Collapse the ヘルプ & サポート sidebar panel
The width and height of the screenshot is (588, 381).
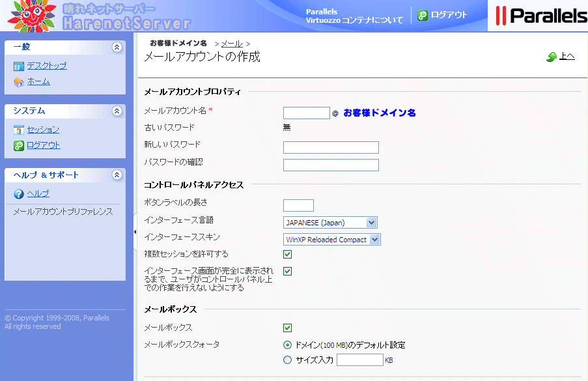(x=117, y=175)
